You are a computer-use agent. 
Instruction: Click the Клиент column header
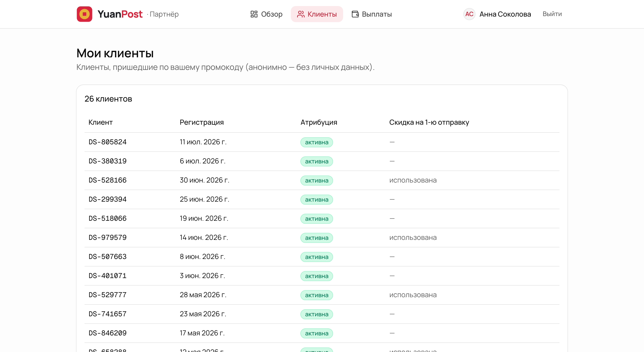(x=101, y=122)
